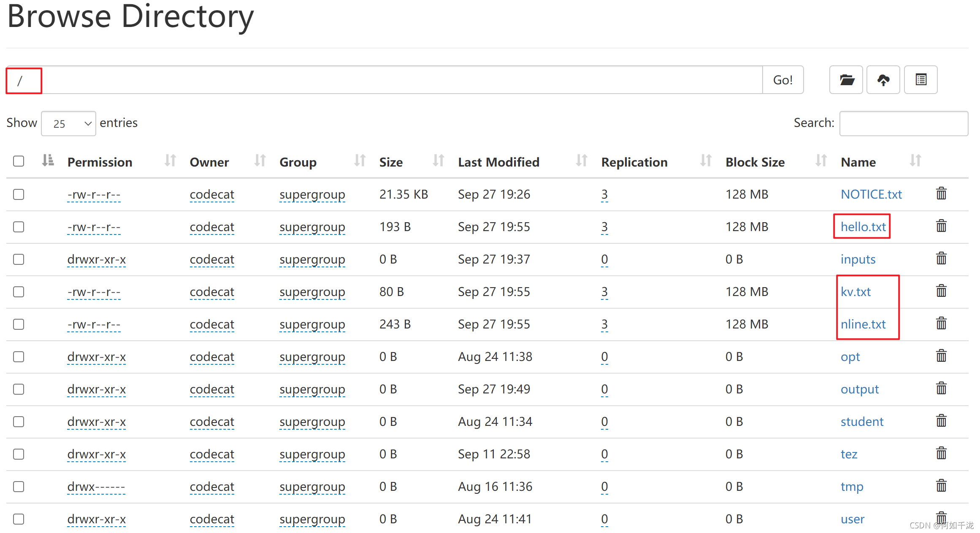Screen dimensions: 980x533
Task: Delete nline.txt with its trash icon
Action: (942, 324)
